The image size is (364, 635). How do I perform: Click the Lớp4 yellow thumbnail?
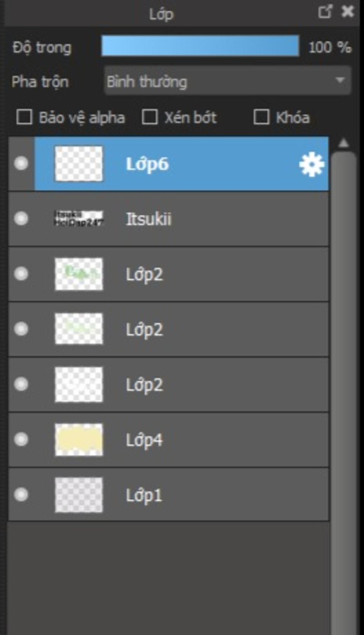[79, 440]
